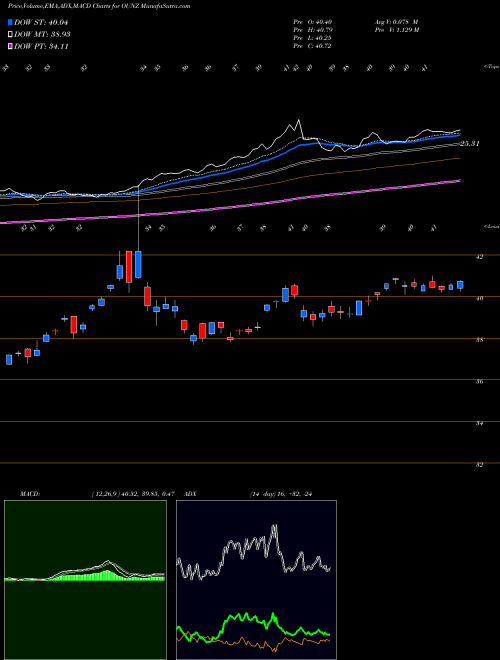Viewport: 500px width, 660px height.
Task: Click the 'DOW ST: 40.04' legend text
Action: (x=41, y=23)
